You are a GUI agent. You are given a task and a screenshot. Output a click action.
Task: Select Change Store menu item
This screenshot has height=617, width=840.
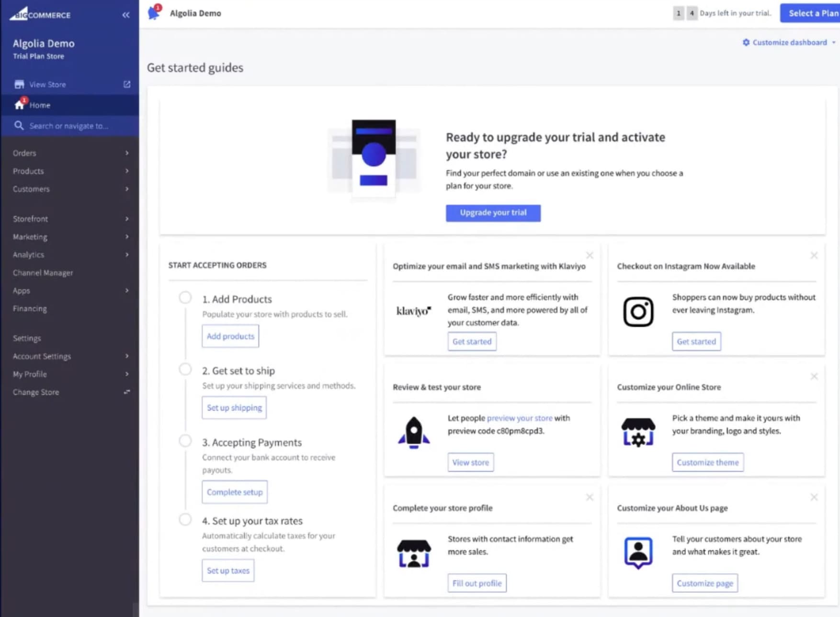tap(70, 392)
